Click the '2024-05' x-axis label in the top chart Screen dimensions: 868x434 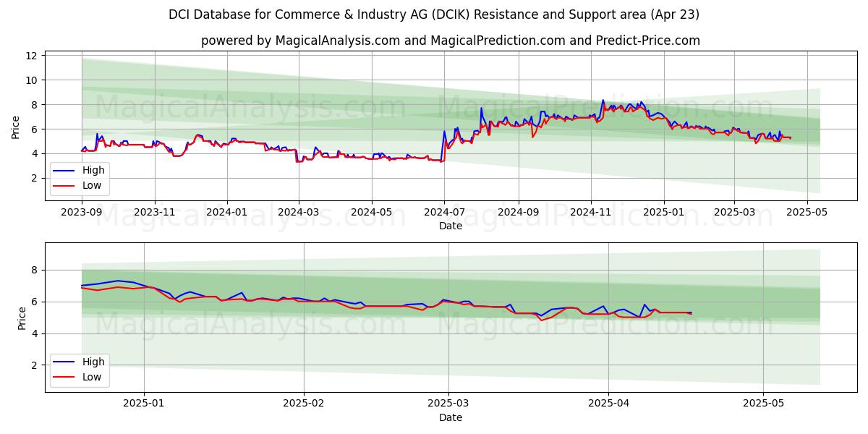372,213
